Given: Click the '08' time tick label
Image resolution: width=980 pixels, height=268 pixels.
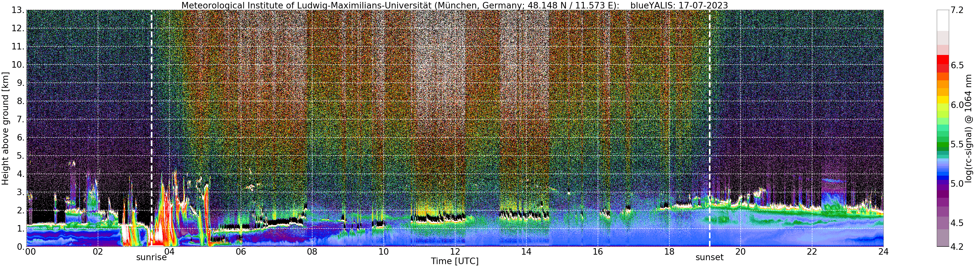Looking at the screenshot, I should click(x=312, y=252).
